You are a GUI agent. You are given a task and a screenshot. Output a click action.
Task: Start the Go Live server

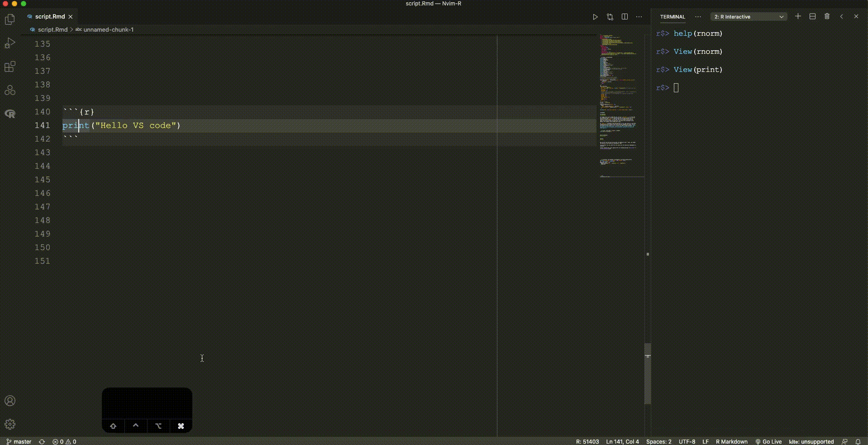(768, 441)
